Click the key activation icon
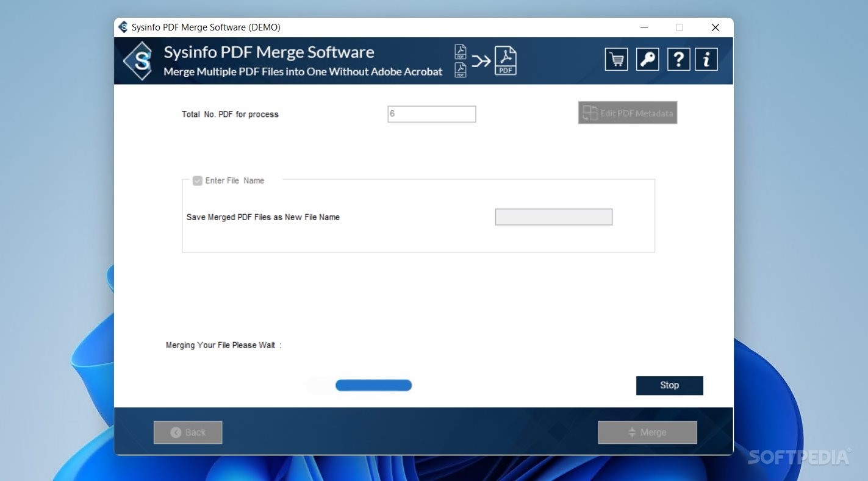The image size is (868, 481). click(x=647, y=60)
